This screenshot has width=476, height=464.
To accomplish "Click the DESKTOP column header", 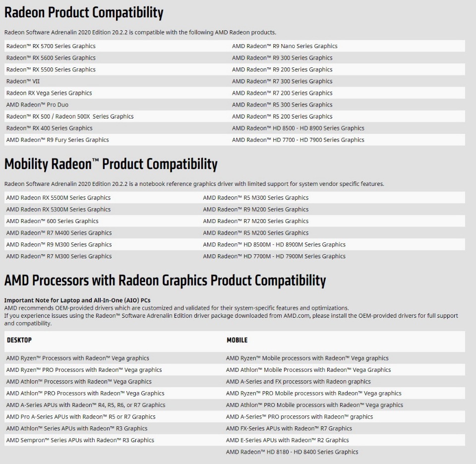I will (19, 340).
